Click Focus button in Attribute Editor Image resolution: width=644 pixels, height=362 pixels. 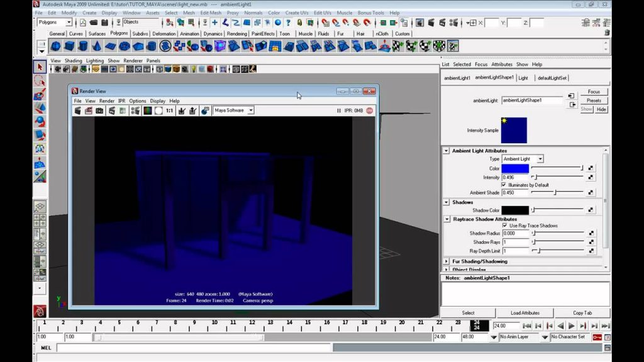click(594, 92)
